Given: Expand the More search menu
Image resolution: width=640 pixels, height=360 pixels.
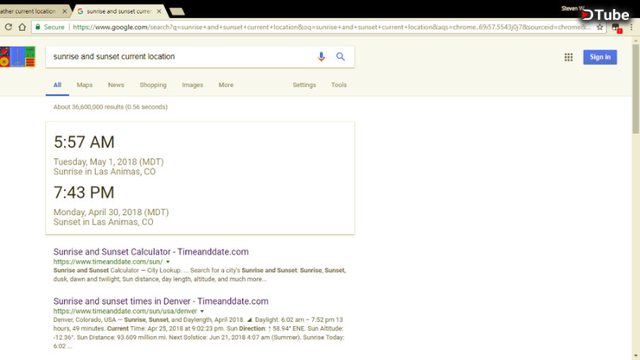Looking at the screenshot, I should (x=226, y=85).
